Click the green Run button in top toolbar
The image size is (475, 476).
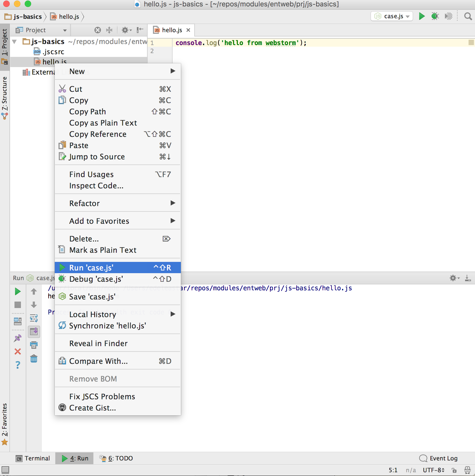(422, 16)
